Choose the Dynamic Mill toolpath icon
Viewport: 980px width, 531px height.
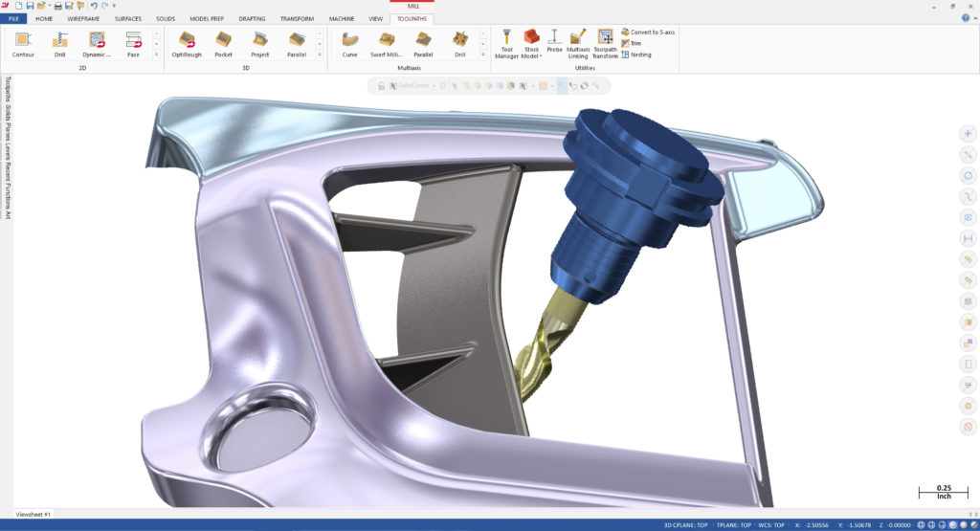(97, 44)
